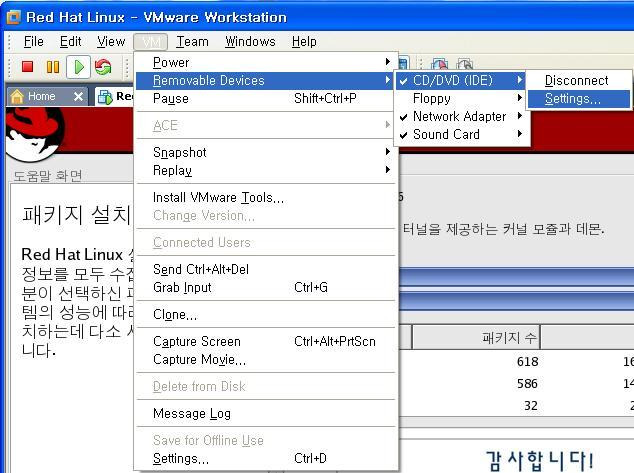The height and width of the screenshot is (473, 634).
Task: Click the Red Hat Linux tab icon
Action: [x=105, y=97]
